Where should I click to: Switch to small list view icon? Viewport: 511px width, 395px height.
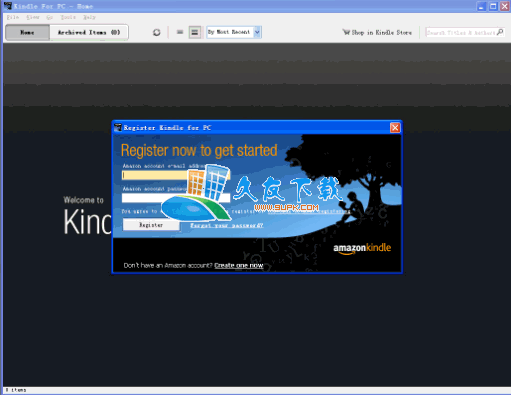tap(180, 32)
